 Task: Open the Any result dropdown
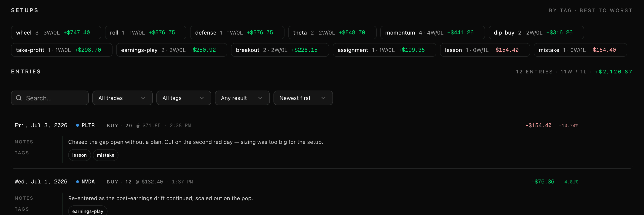tap(242, 98)
